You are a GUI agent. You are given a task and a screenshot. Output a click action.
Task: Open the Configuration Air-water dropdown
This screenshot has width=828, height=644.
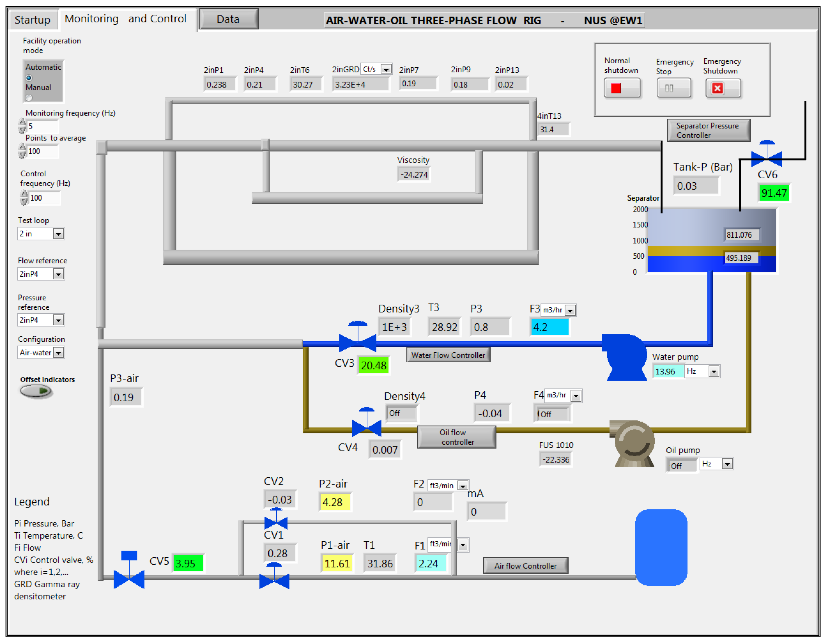click(58, 352)
